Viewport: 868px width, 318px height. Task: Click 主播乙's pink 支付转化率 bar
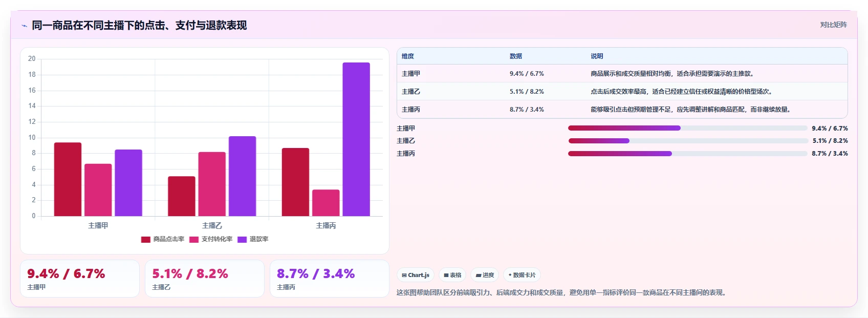[x=212, y=184]
